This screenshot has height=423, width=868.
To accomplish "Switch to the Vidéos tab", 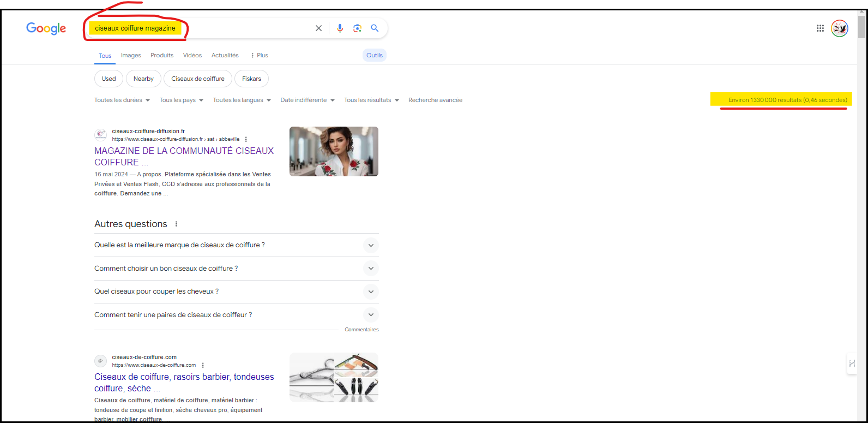I will click(192, 55).
